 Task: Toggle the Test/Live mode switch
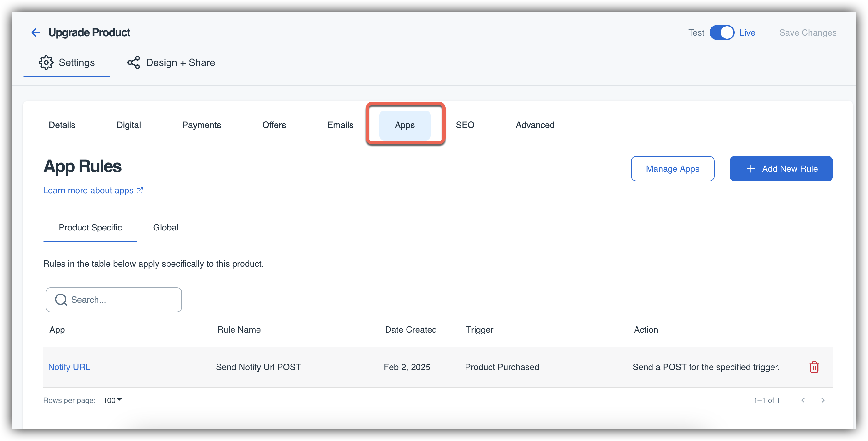pyautogui.click(x=721, y=33)
